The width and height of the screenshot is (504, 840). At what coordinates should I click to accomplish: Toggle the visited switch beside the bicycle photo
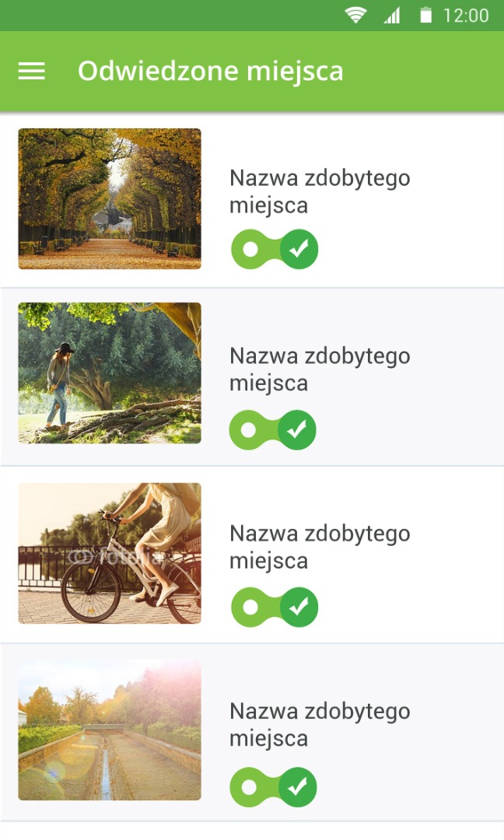pos(275,607)
